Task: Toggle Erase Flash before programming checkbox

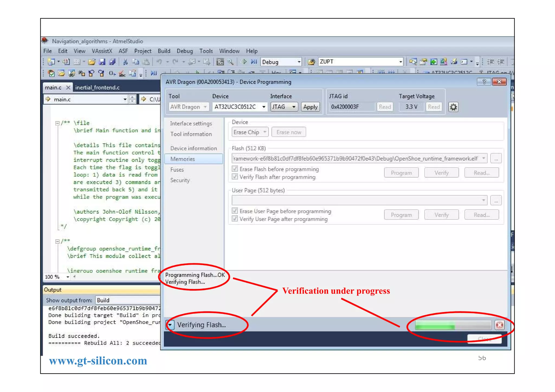Action: (235, 169)
